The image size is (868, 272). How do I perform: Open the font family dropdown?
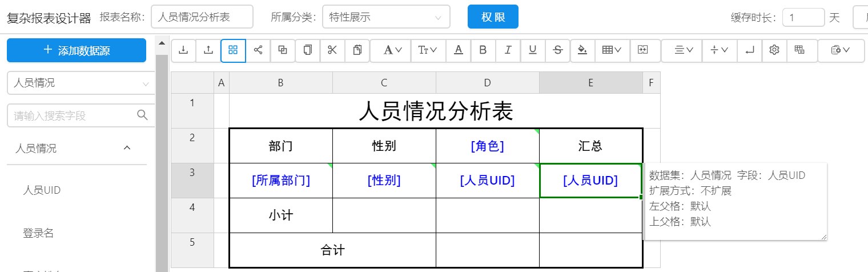(x=393, y=50)
